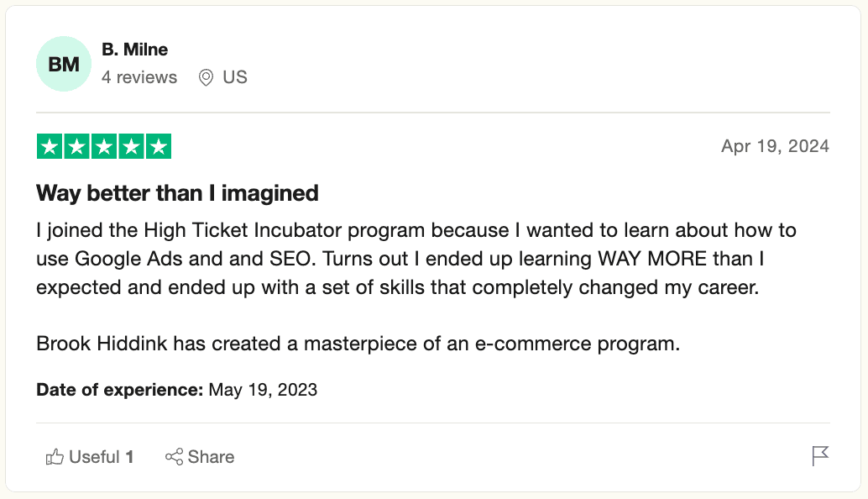Open the 'Way better than I imagined' title
This screenshot has height=499, width=868.
click(x=177, y=193)
